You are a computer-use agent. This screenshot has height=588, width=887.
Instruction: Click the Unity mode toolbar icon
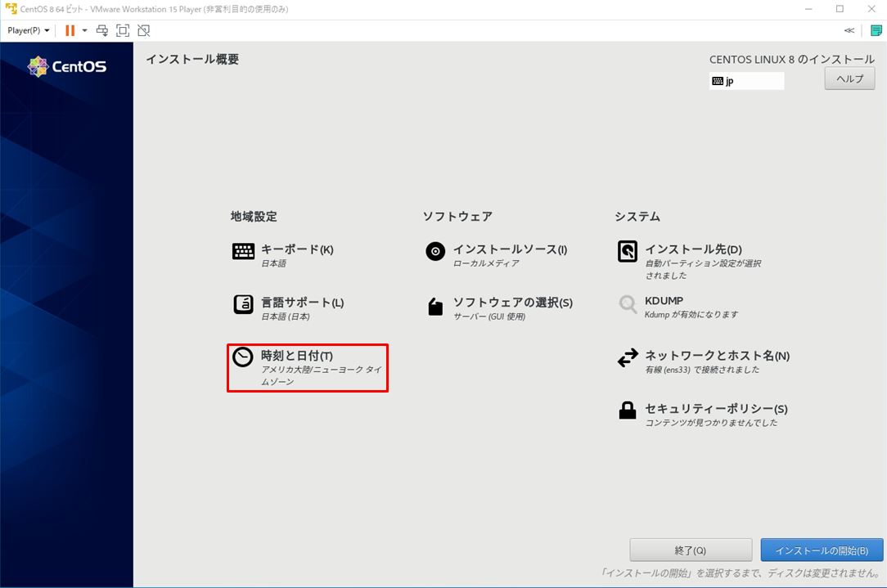(x=144, y=30)
